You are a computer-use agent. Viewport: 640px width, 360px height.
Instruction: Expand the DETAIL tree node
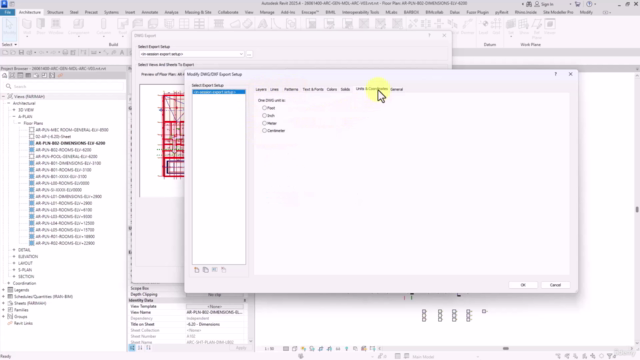[14, 250]
